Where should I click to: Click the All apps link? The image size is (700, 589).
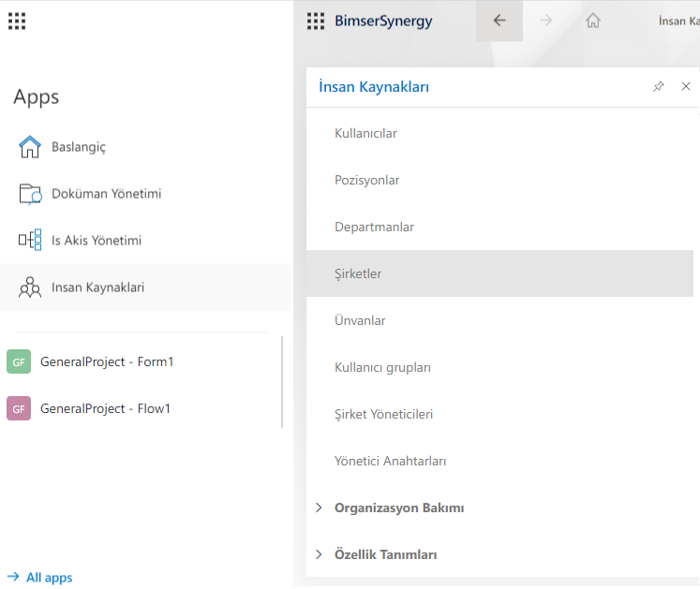pyautogui.click(x=49, y=578)
